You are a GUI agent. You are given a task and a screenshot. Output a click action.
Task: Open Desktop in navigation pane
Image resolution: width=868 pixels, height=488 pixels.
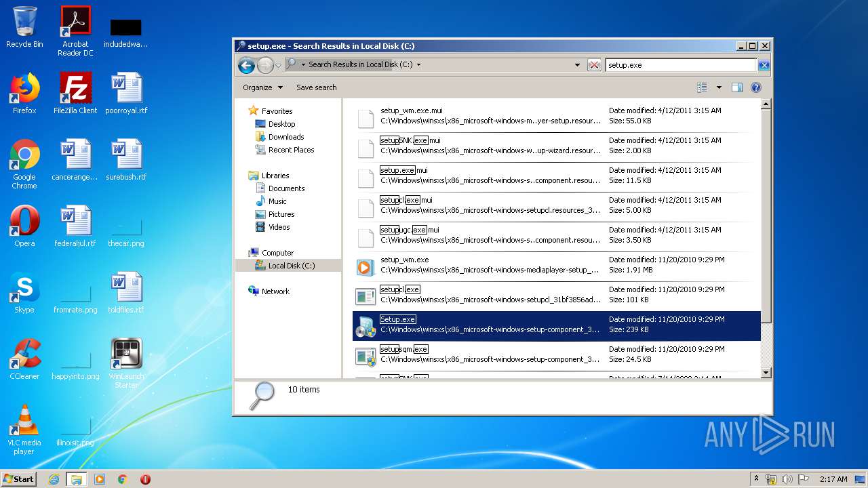pyautogui.click(x=281, y=124)
